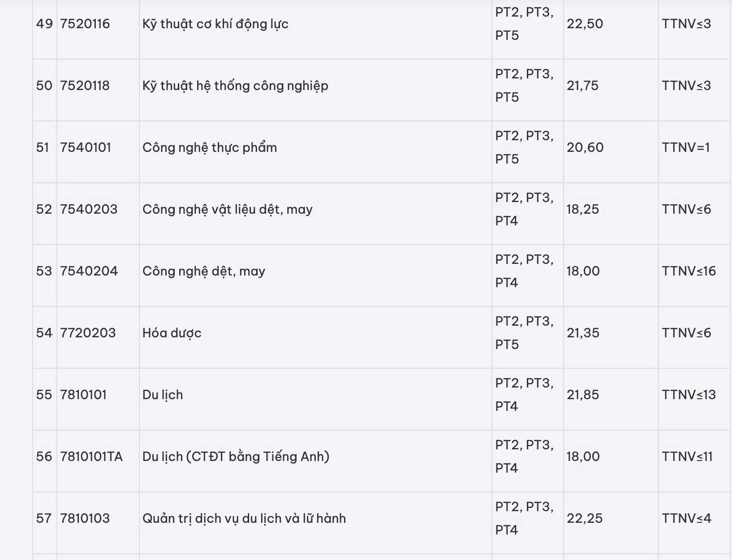Image resolution: width=732 pixels, height=560 pixels.
Task: Click the 21,85 score cell
Action: point(582,395)
